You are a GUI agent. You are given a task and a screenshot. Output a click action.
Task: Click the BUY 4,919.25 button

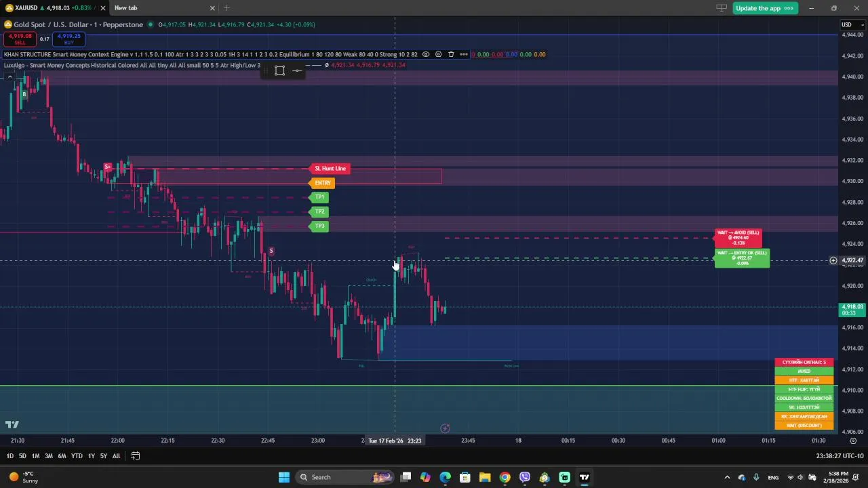coord(68,39)
